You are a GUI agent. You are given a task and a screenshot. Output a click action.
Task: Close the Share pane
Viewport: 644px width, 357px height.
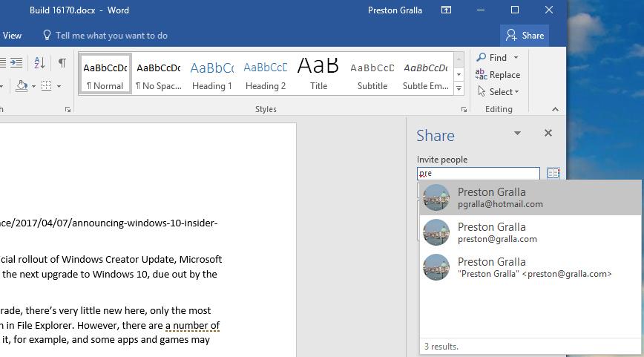(x=548, y=133)
